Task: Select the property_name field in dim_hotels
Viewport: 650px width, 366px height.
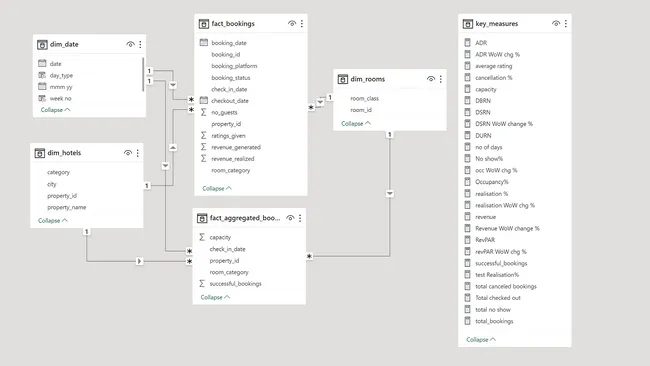Action: point(67,207)
